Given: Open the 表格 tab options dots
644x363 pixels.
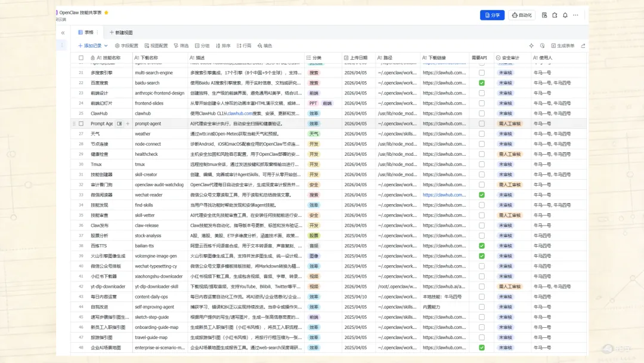Looking at the screenshot, I should click(97, 32).
